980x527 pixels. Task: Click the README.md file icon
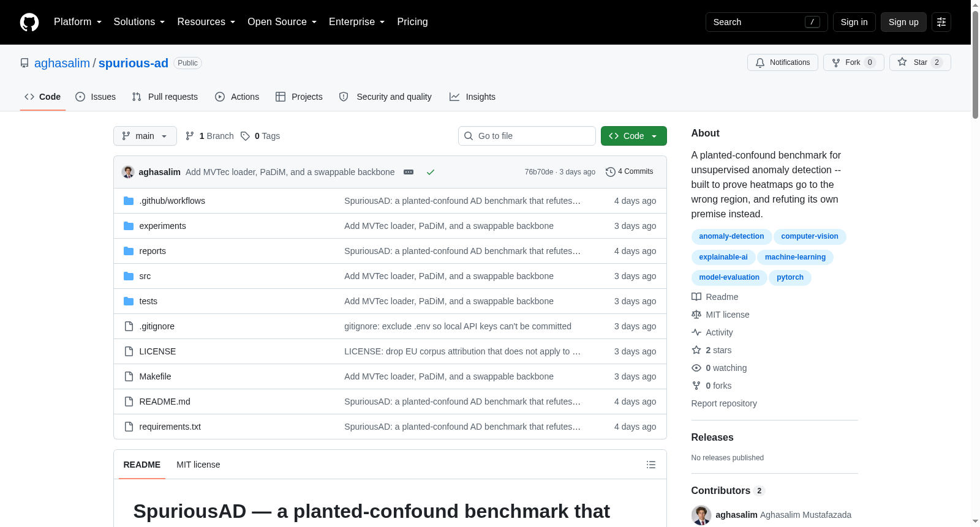coord(129,402)
